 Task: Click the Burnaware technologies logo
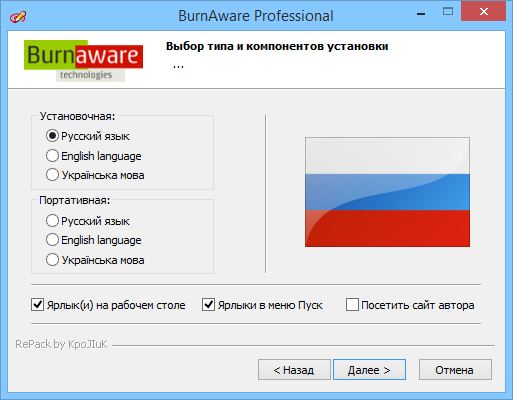83,61
